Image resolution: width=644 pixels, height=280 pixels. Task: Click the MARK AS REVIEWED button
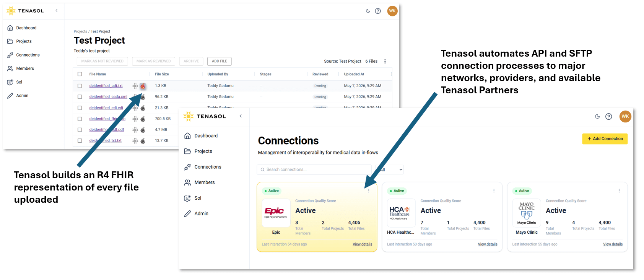tap(154, 61)
